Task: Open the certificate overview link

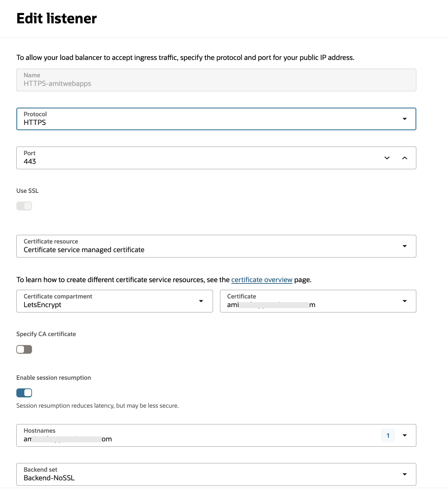Action: coord(262,280)
